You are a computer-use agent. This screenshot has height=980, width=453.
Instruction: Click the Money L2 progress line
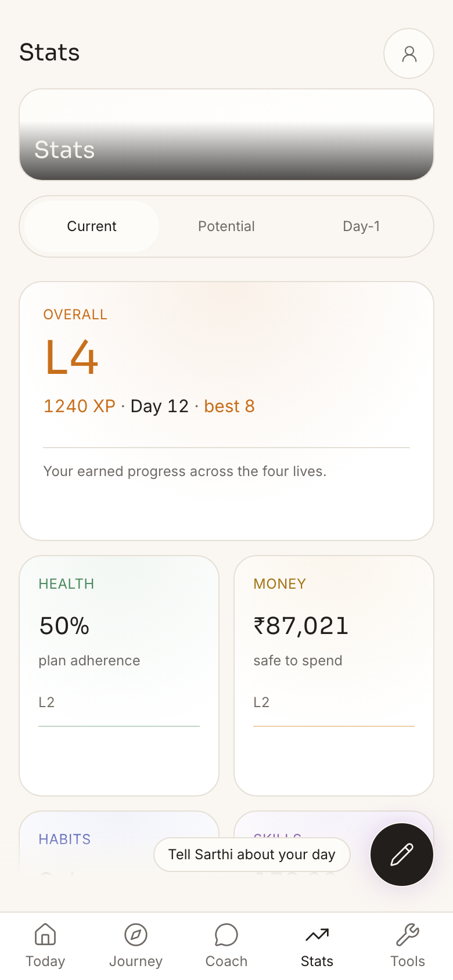(334, 726)
